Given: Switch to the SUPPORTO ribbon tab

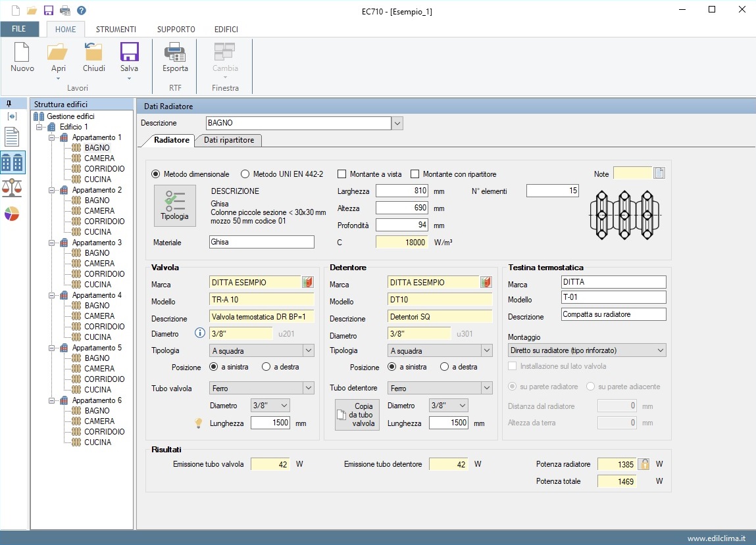Looking at the screenshot, I should point(176,30).
